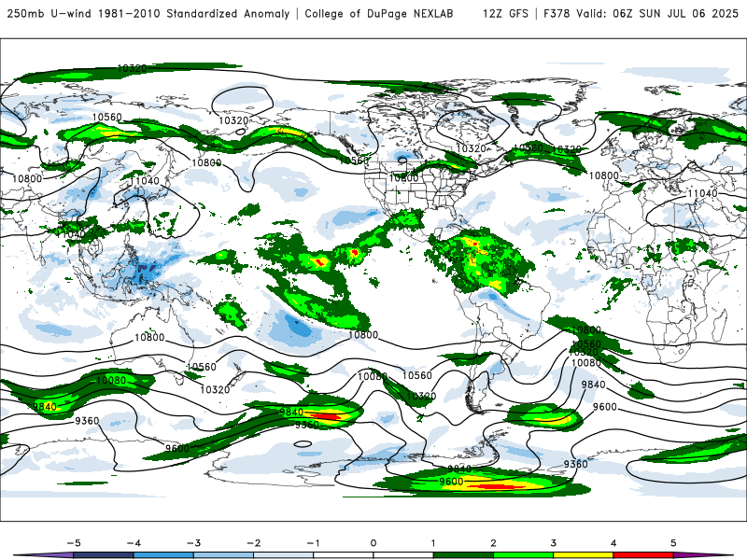Click the '11040' contour label over East Asia

tap(145, 181)
